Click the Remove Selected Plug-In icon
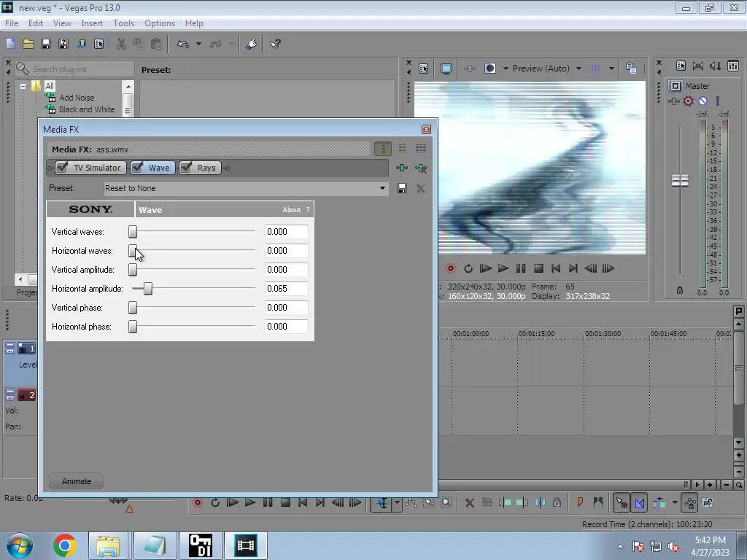Image resolution: width=747 pixels, height=560 pixels. point(421,168)
